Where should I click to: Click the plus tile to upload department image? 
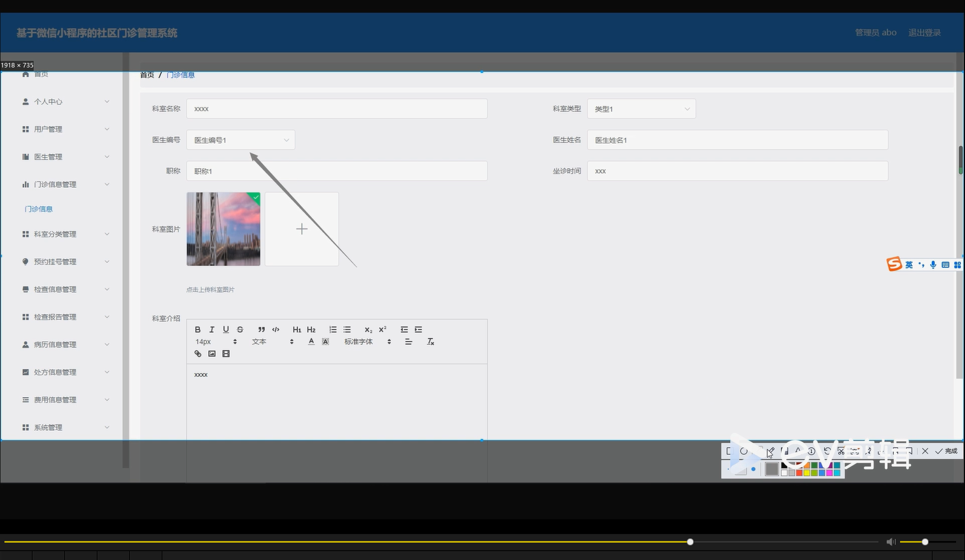pos(302,229)
